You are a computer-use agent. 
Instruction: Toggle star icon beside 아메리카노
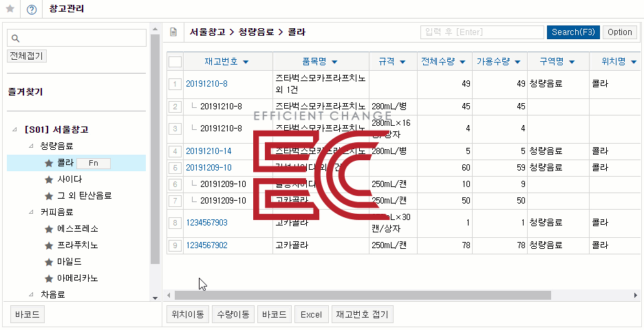click(49, 278)
